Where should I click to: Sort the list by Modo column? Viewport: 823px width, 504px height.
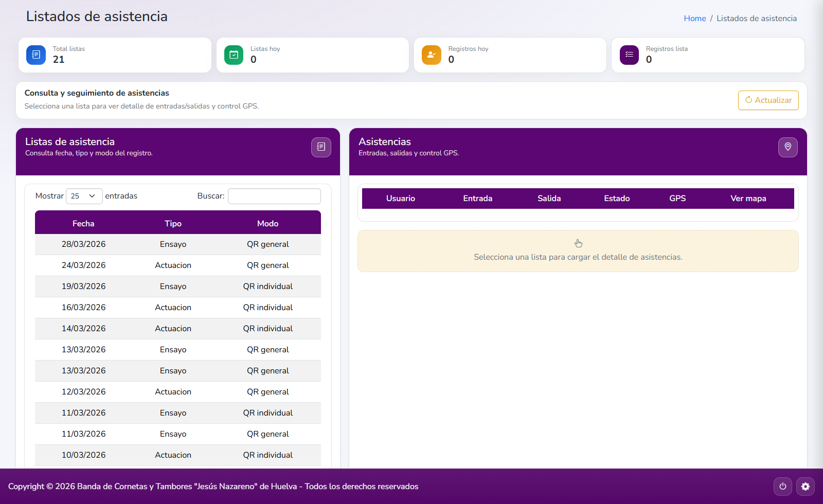pos(267,223)
